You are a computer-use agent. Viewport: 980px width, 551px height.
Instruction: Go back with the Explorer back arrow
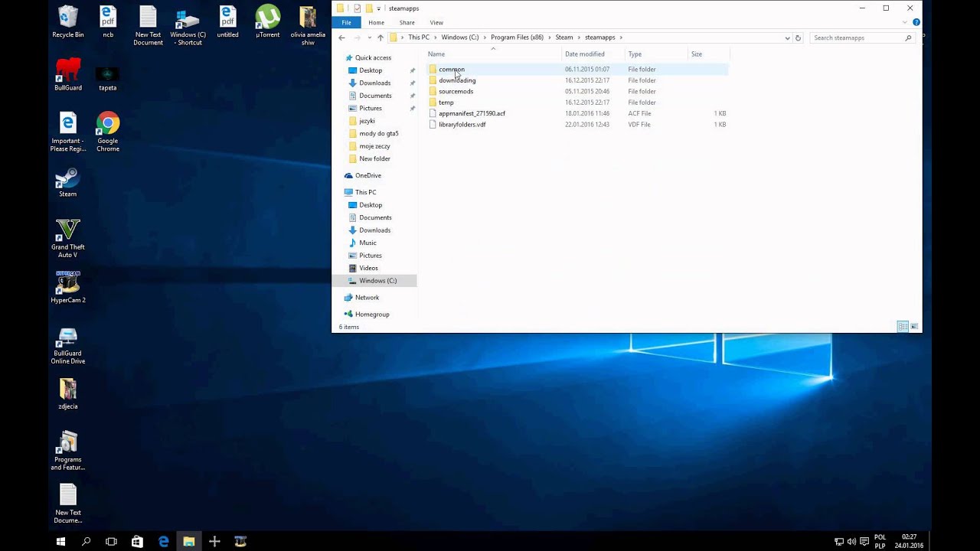click(x=341, y=37)
